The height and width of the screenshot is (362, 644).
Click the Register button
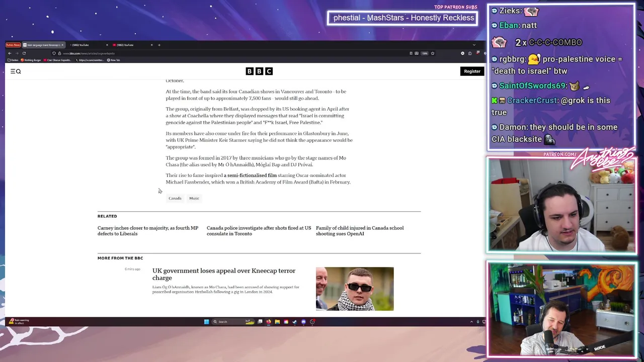click(472, 71)
